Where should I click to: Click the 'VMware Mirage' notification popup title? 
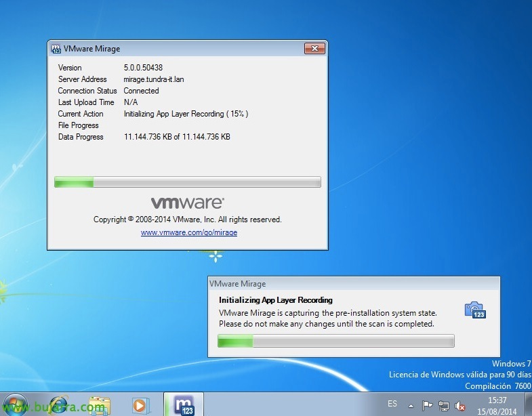pos(237,284)
